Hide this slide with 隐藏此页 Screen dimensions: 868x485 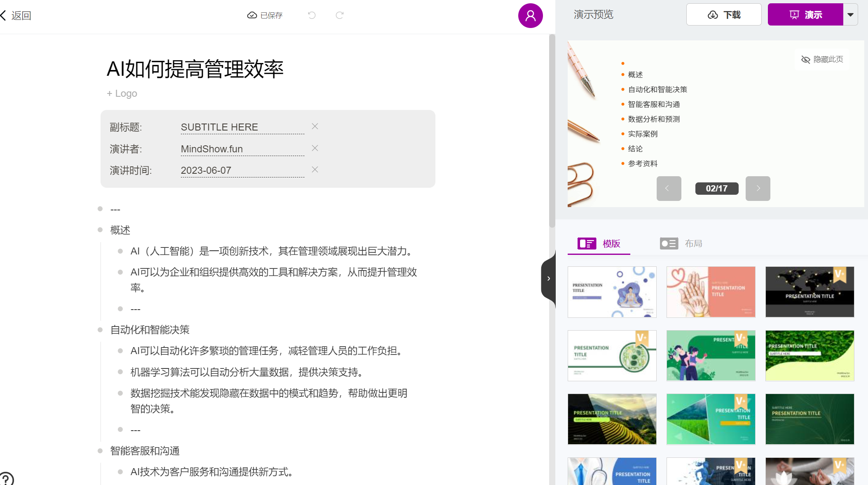[822, 59]
